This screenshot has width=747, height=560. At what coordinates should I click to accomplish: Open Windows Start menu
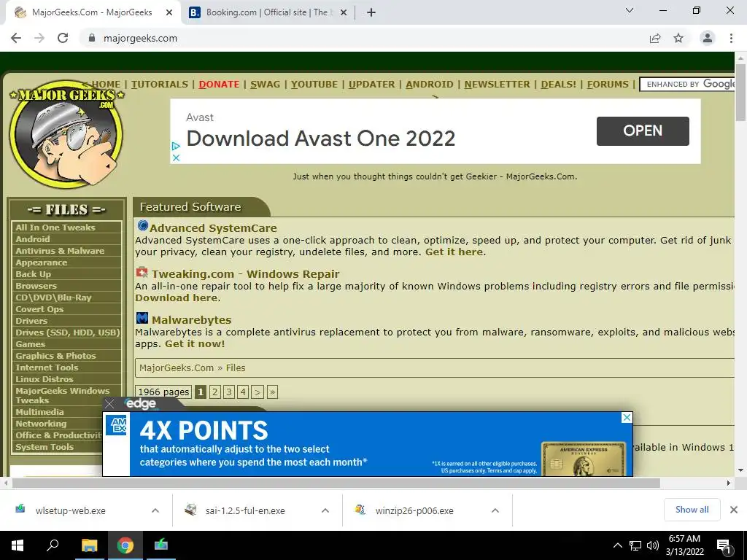pos(18,545)
